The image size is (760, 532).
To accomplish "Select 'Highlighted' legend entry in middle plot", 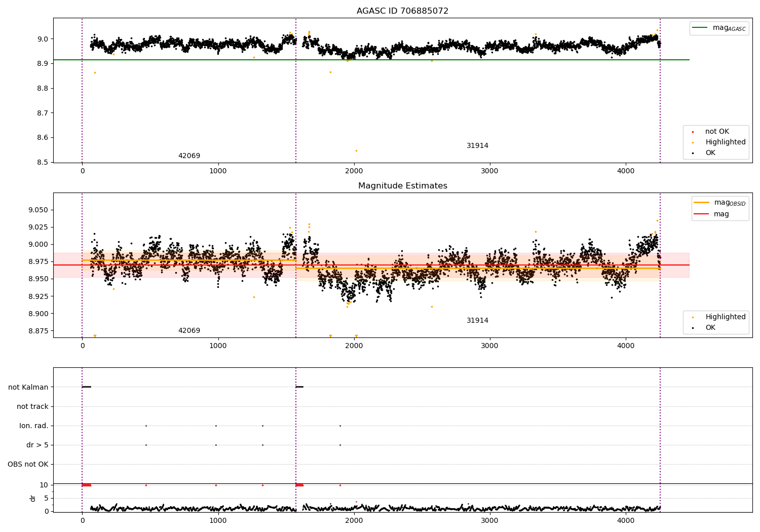I will 718,317.
